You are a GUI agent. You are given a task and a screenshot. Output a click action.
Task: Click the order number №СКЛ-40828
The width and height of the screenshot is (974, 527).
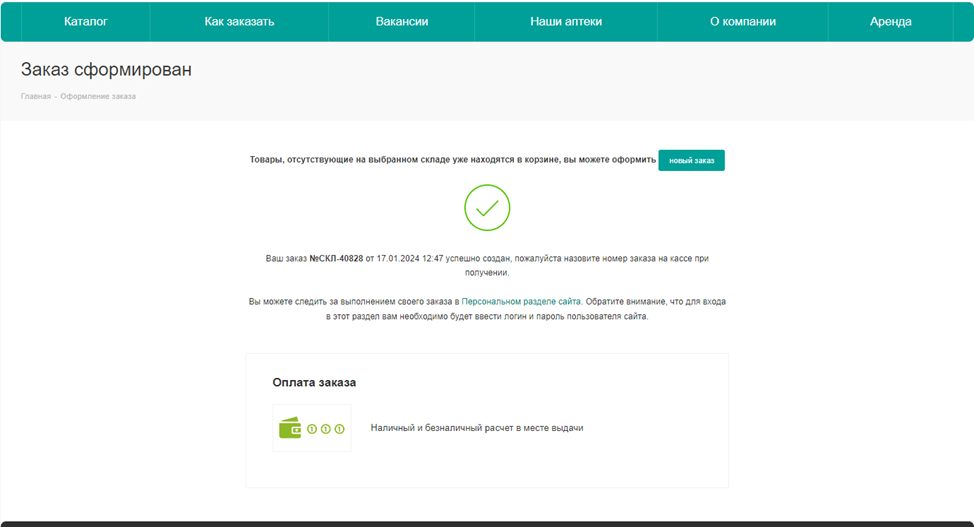tap(335, 258)
